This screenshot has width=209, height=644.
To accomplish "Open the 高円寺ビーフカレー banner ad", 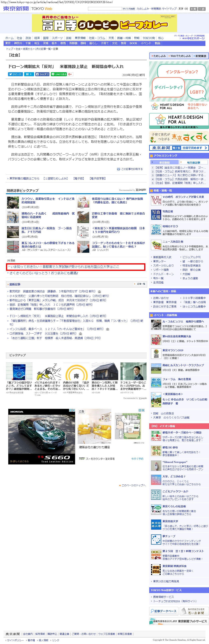I will point(104,23).
